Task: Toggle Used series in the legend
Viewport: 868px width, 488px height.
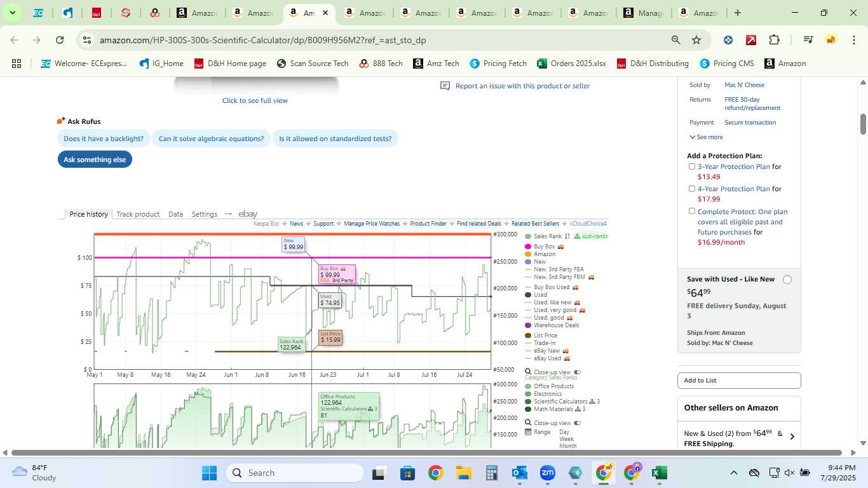Action: click(x=536, y=295)
